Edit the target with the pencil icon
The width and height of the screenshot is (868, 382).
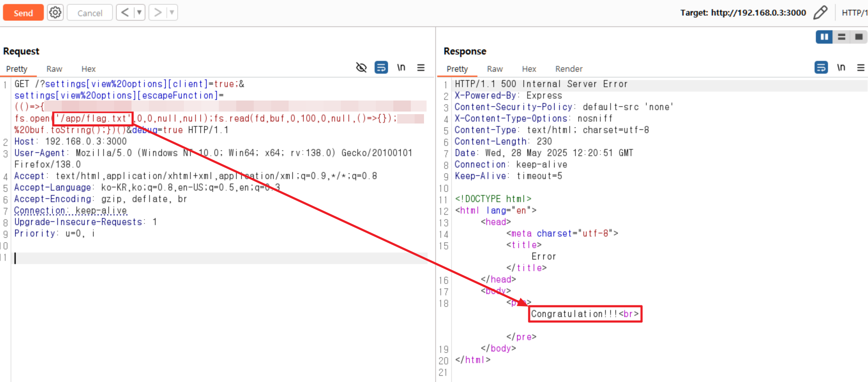coord(820,13)
